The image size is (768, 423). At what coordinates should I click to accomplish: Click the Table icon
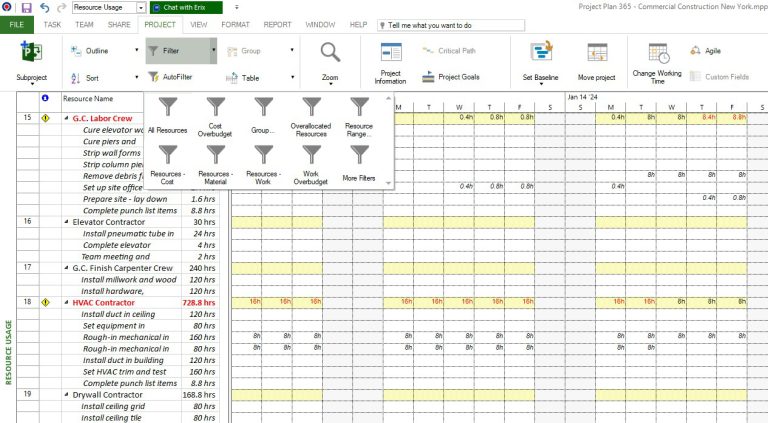232,78
